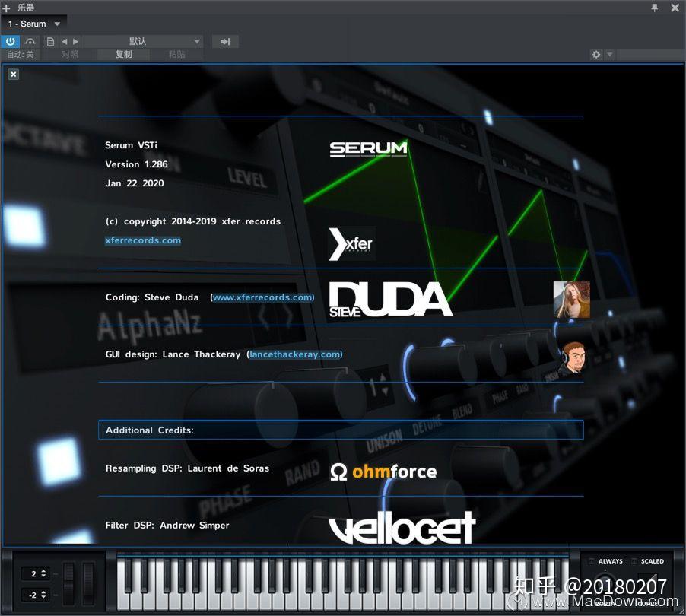686x616 pixels.
Task: Open the automation curve icon next to power
Action: 30,42
